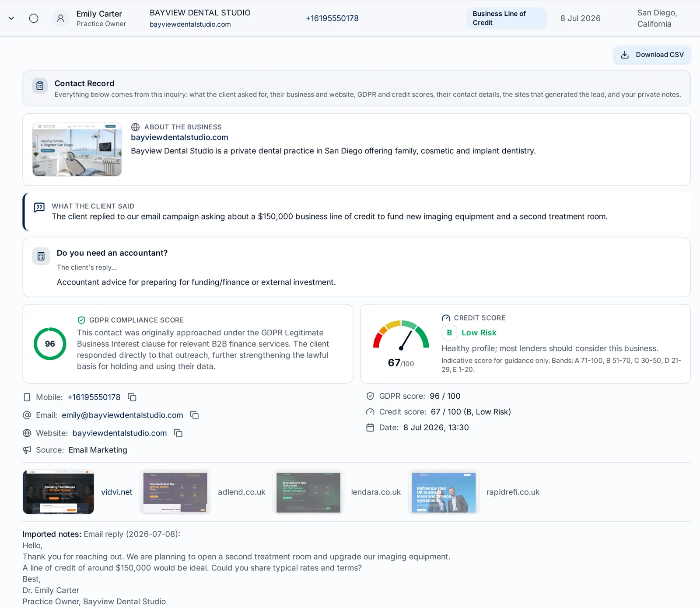
Task: Click the calculator icon beside accountant question
Action: click(x=41, y=256)
